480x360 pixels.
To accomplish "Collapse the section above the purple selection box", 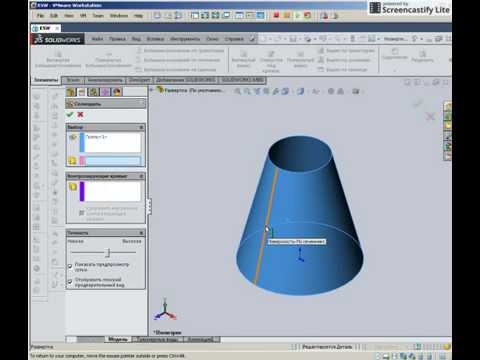I will (141, 176).
